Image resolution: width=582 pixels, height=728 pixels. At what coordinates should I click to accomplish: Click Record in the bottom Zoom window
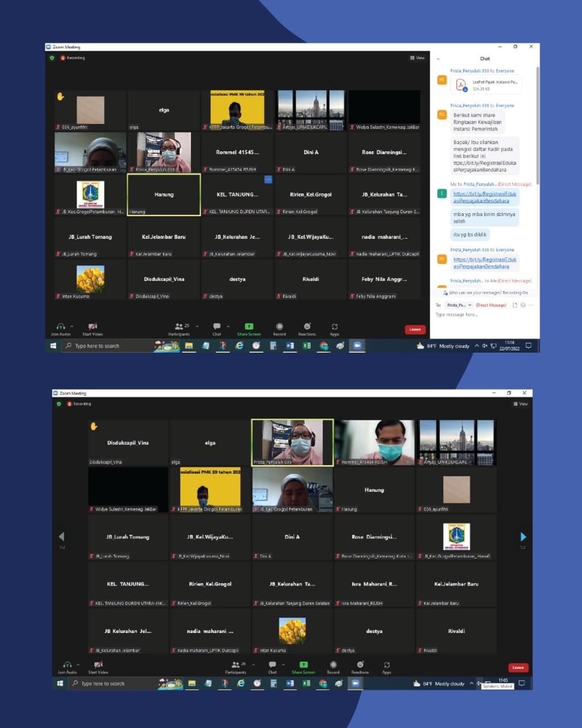coord(333,667)
